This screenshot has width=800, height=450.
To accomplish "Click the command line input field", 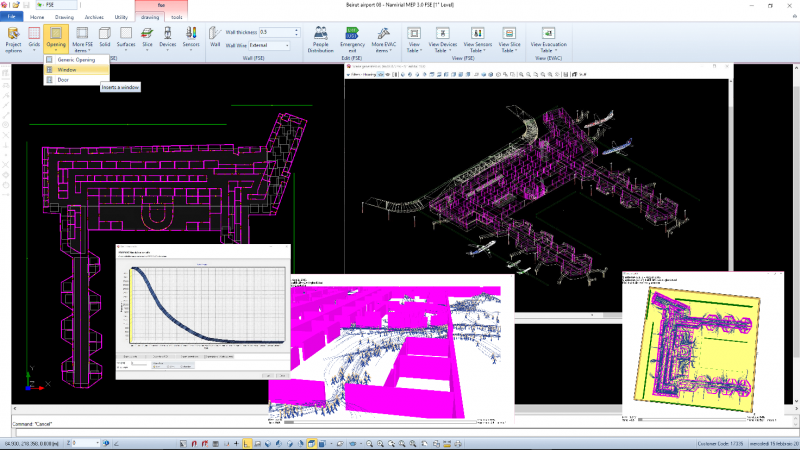I will click(403, 433).
